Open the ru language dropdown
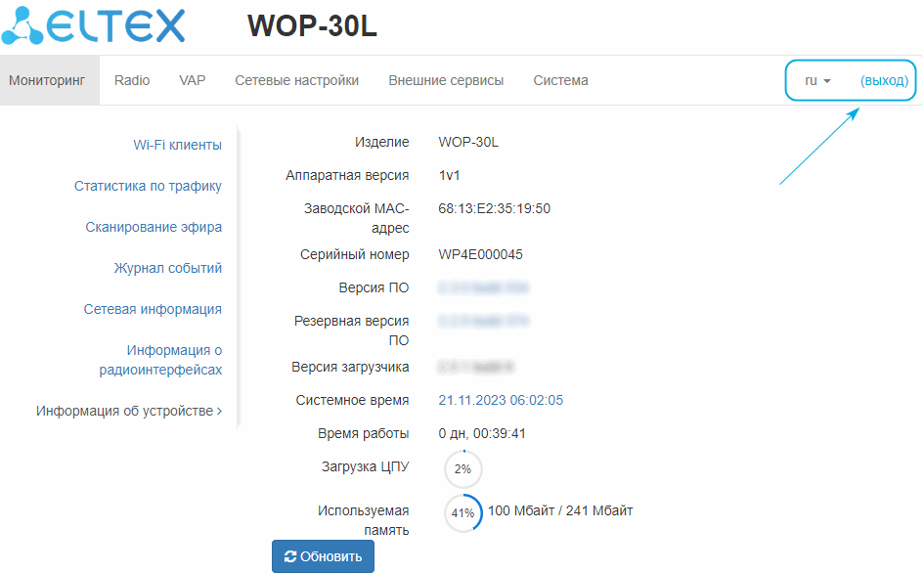924x573 pixels. [817, 81]
